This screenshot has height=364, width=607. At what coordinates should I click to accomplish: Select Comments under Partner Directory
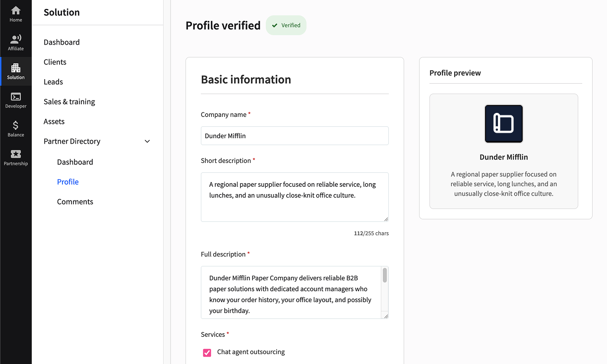point(75,202)
